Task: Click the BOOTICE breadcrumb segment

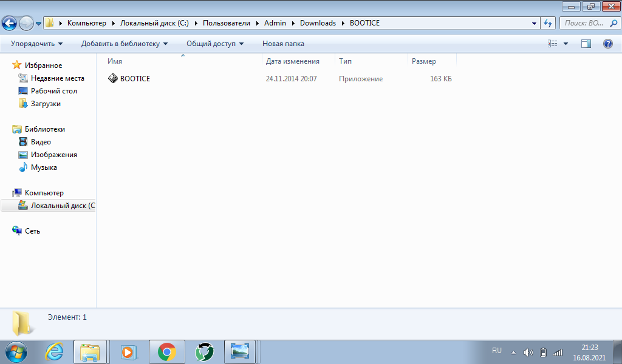Action: click(x=364, y=23)
